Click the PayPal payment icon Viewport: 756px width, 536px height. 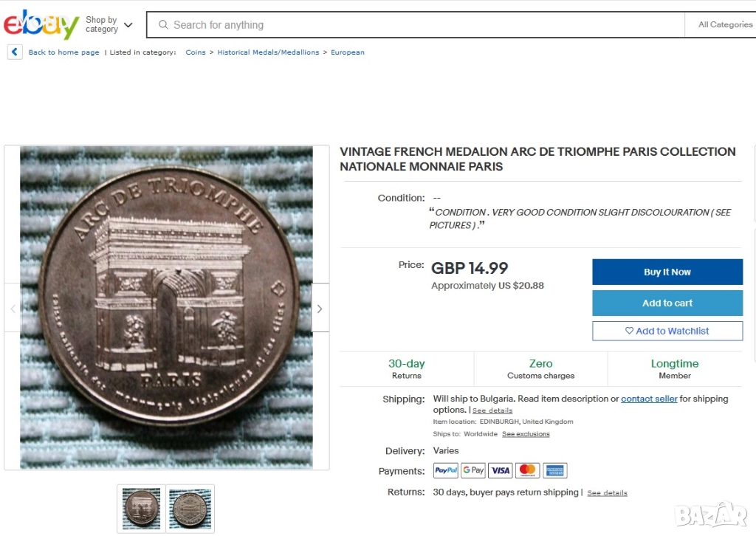point(446,470)
